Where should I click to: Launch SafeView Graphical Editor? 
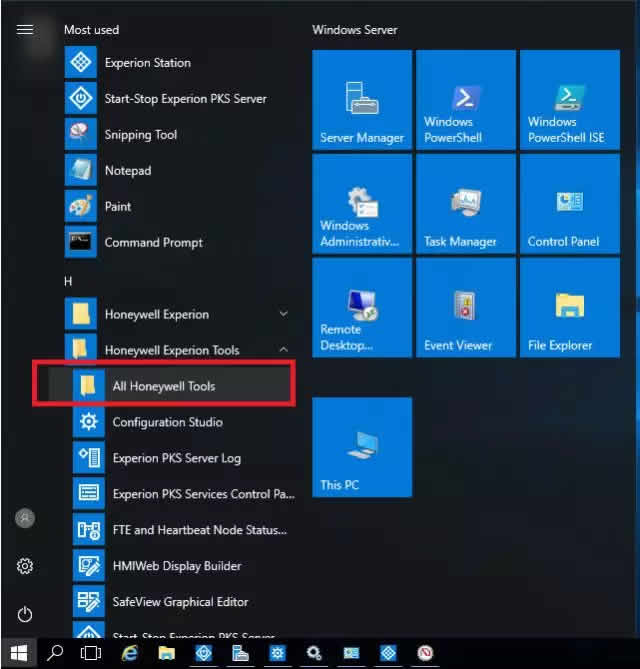point(183,602)
